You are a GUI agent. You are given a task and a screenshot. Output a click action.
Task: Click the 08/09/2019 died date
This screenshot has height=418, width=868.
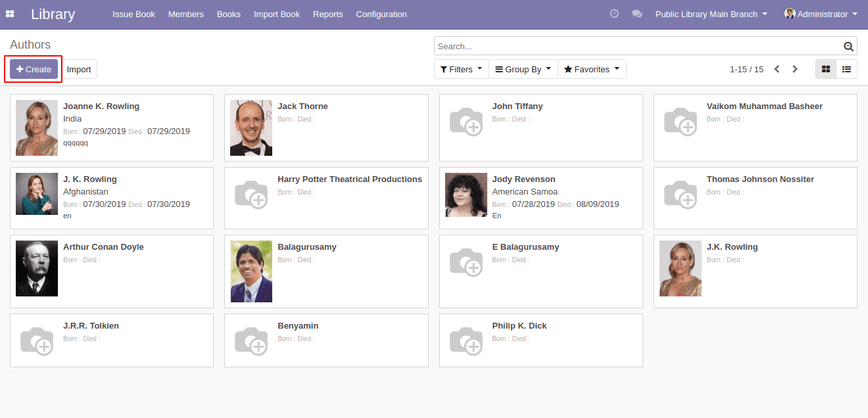click(x=598, y=204)
